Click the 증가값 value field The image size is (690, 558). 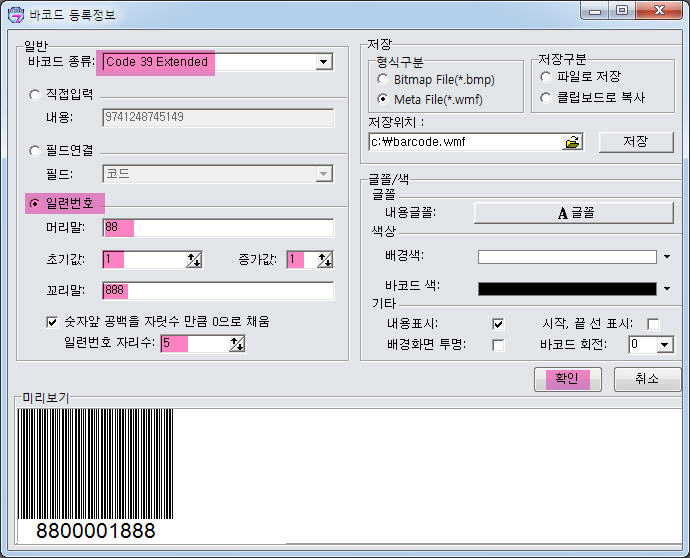click(x=302, y=260)
